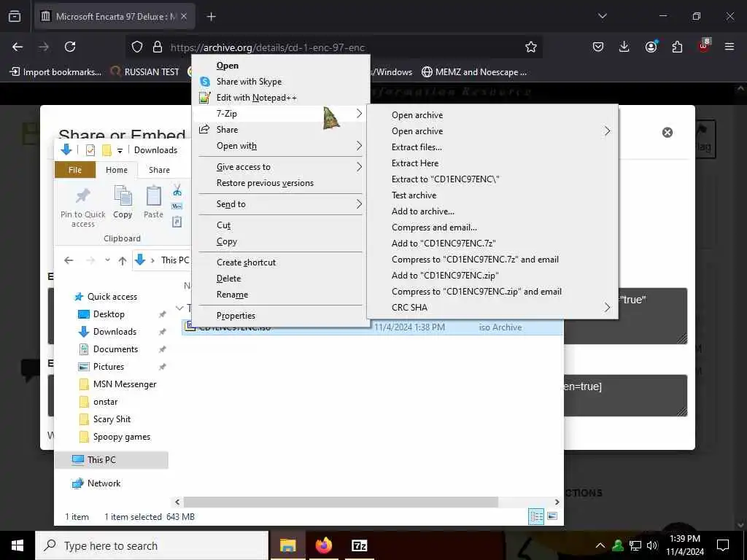Click the site padlock icon
747x560 pixels.
click(x=158, y=47)
